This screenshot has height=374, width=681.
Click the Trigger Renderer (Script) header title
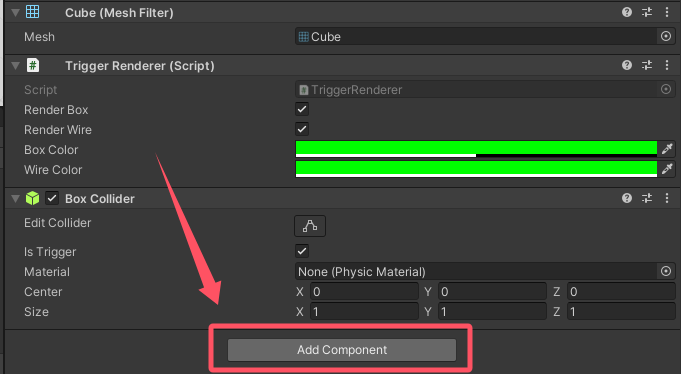point(140,66)
